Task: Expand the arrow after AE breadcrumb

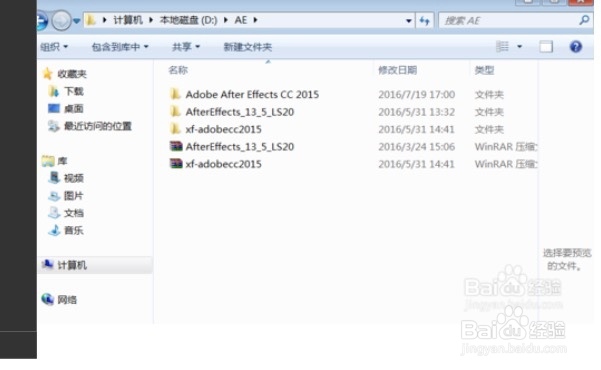Action: 255,20
